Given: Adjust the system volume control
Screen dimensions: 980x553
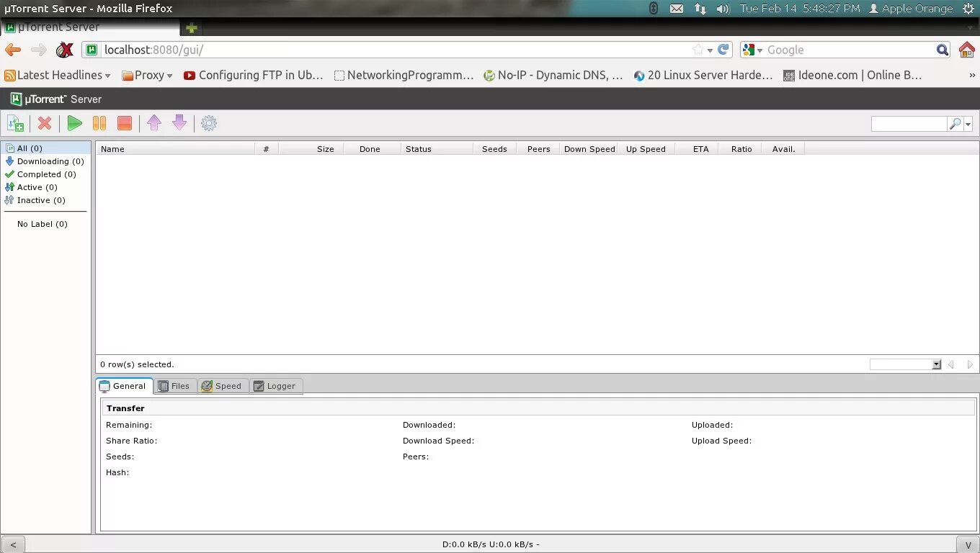Looking at the screenshot, I should (x=723, y=8).
